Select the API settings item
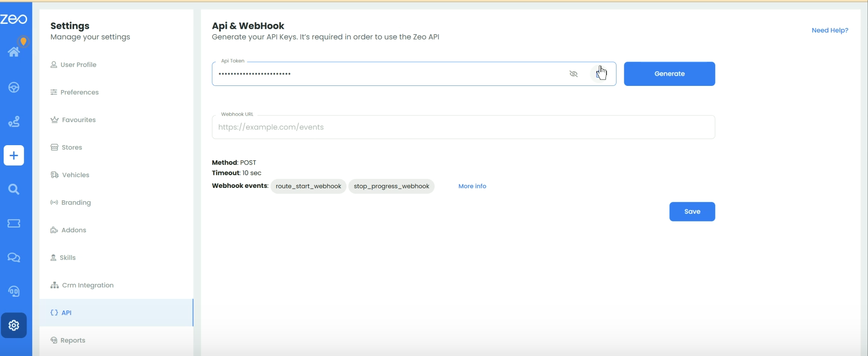Screen dimensions: 868x356 pyautogui.click(x=116, y=313)
